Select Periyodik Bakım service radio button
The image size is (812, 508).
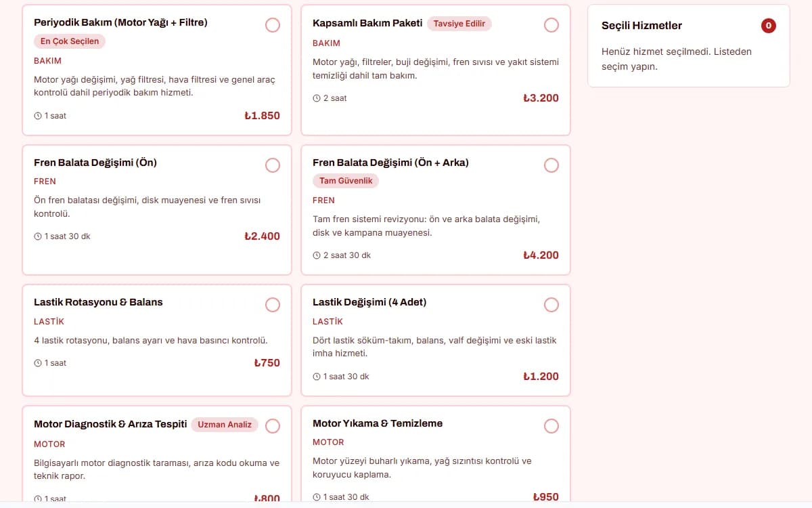pos(273,25)
